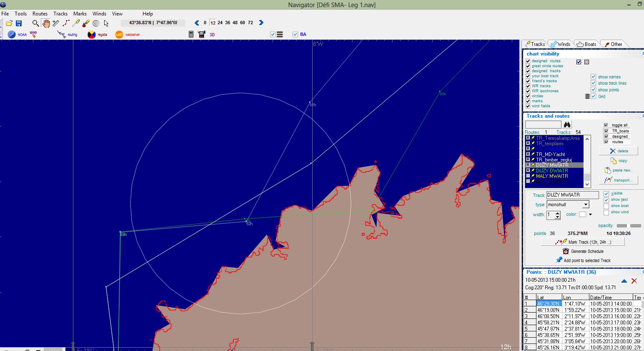The width and height of the screenshot is (644, 351).
Task: Enable show wind for track
Action: [x=606, y=212]
